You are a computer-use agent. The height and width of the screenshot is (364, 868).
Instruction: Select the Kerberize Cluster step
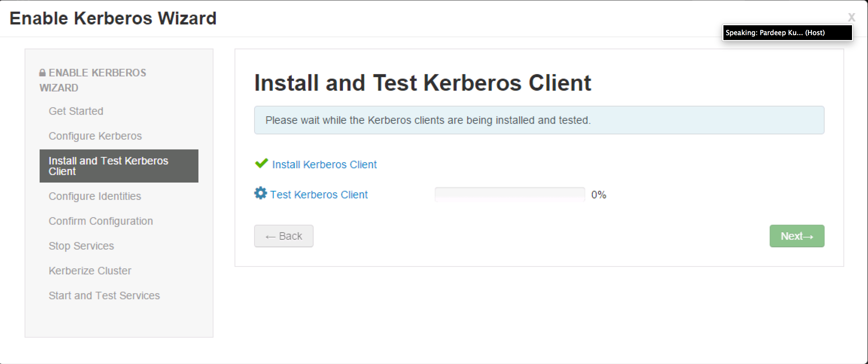pyautogui.click(x=90, y=271)
